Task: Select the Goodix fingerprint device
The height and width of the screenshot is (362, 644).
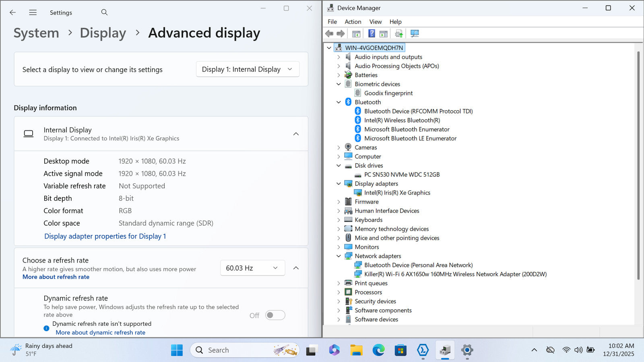Action: pyautogui.click(x=388, y=93)
